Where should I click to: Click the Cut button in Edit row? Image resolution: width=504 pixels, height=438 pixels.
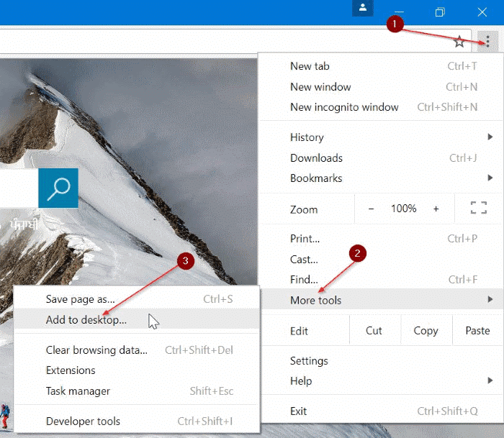coord(374,330)
